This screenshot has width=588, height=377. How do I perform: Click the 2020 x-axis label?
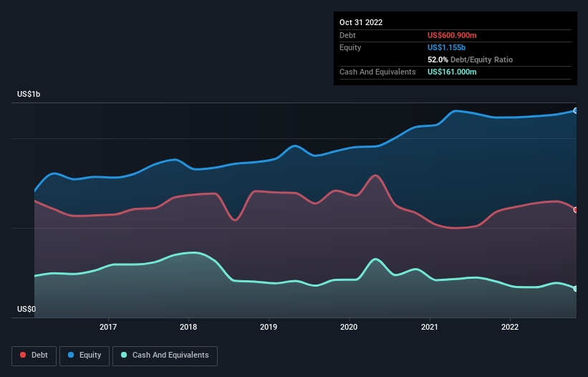(349, 327)
